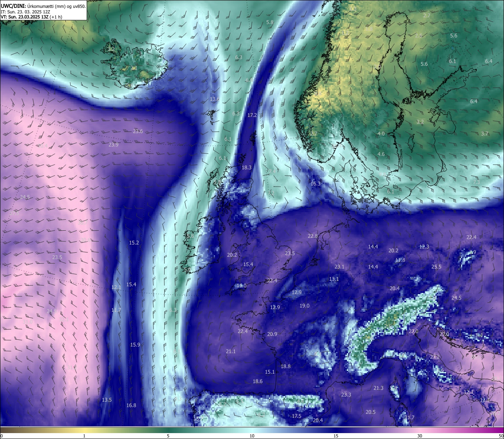
Task: Click the 7.3 value on the map
Action: 476,182
